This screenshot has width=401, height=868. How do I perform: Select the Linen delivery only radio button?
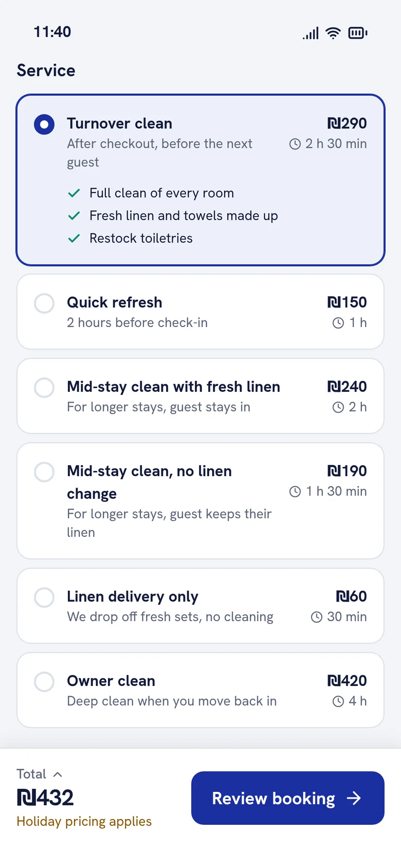(x=44, y=598)
